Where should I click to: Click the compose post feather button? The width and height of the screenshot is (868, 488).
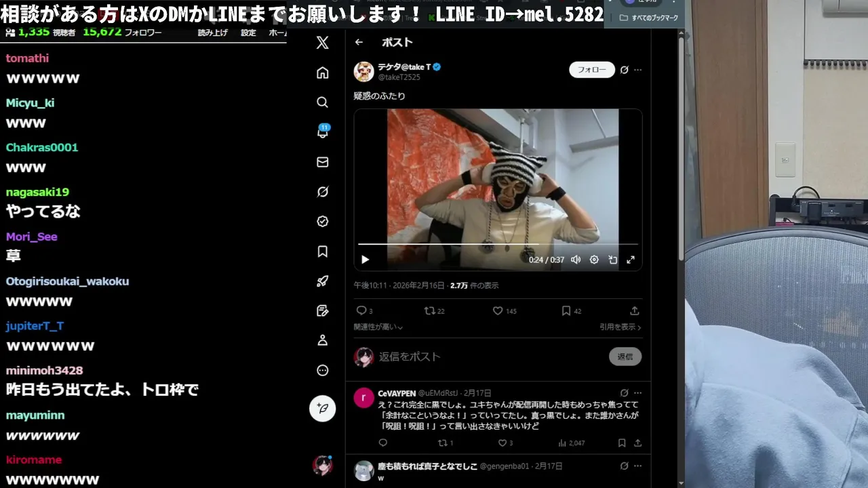click(323, 408)
